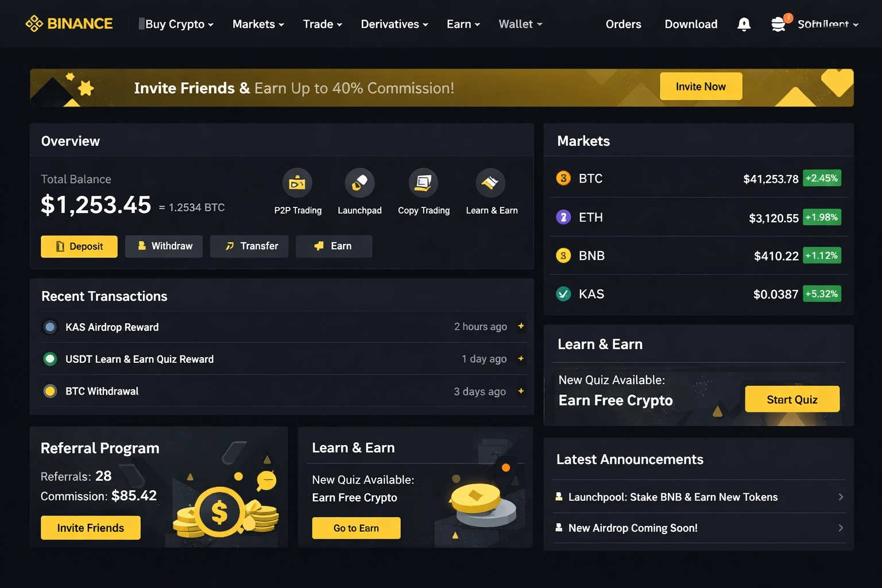Click the ETH coin icon in Markets

(563, 217)
